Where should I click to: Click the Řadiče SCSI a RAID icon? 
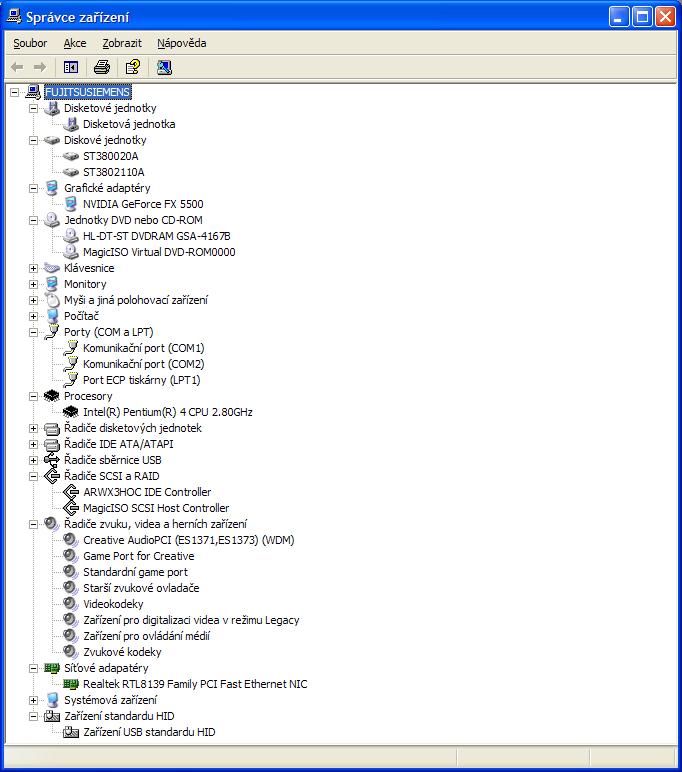[52, 476]
